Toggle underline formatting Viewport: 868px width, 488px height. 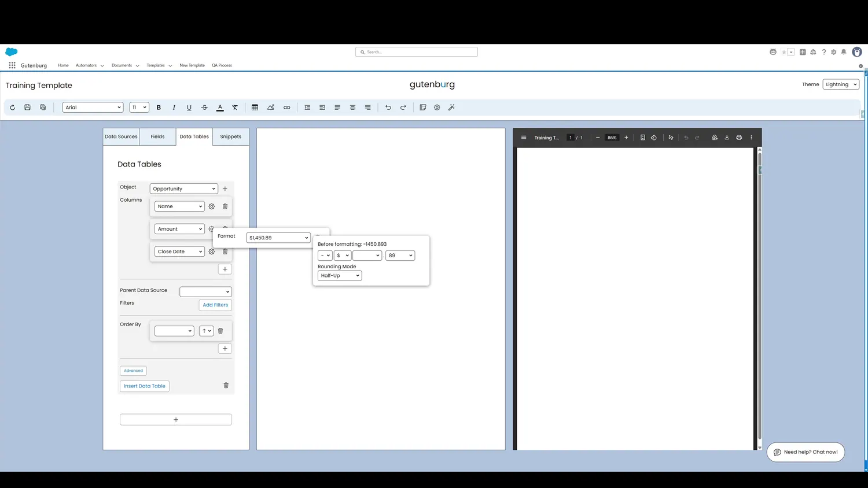(189, 108)
